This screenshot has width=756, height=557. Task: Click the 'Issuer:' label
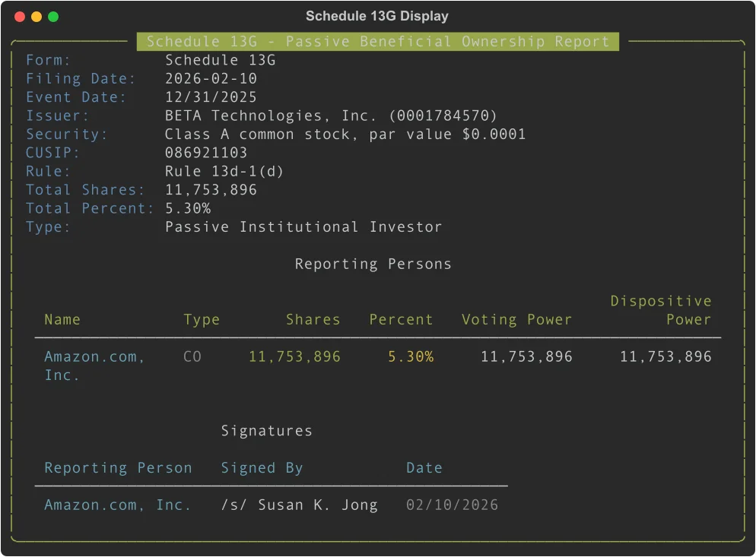coord(57,116)
